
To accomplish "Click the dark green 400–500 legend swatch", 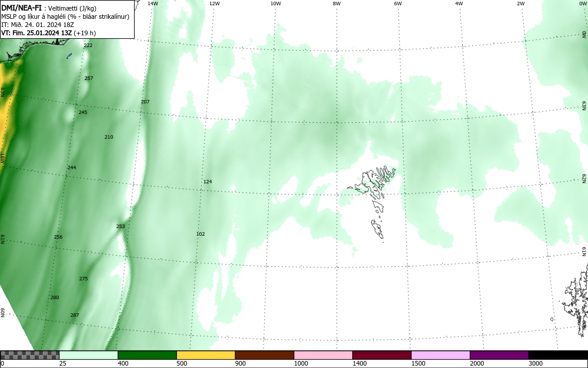I will (147, 355).
